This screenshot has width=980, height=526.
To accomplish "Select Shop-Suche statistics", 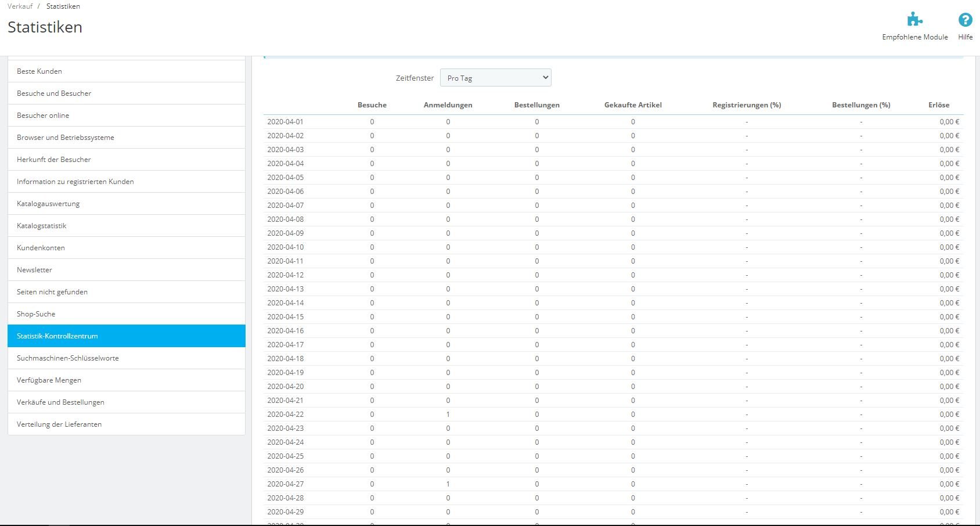I will pyautogui.click(x=127, y=314).
